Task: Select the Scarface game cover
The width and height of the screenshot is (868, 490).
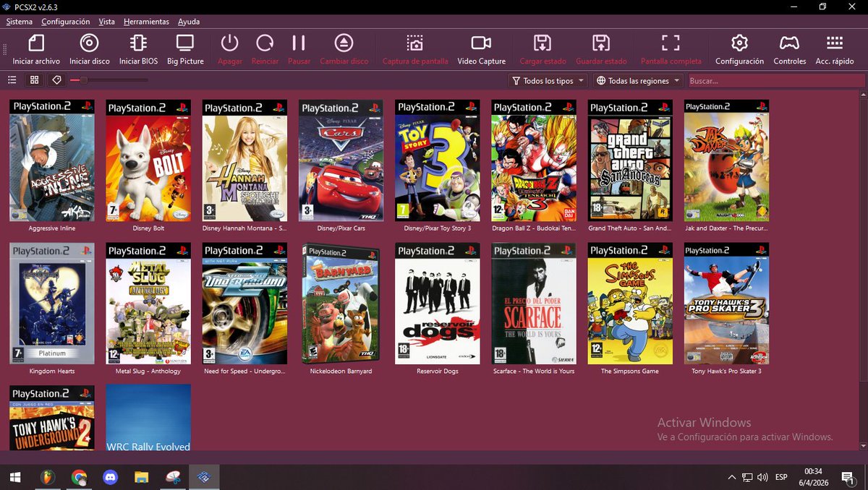Action: click(534, 304)
